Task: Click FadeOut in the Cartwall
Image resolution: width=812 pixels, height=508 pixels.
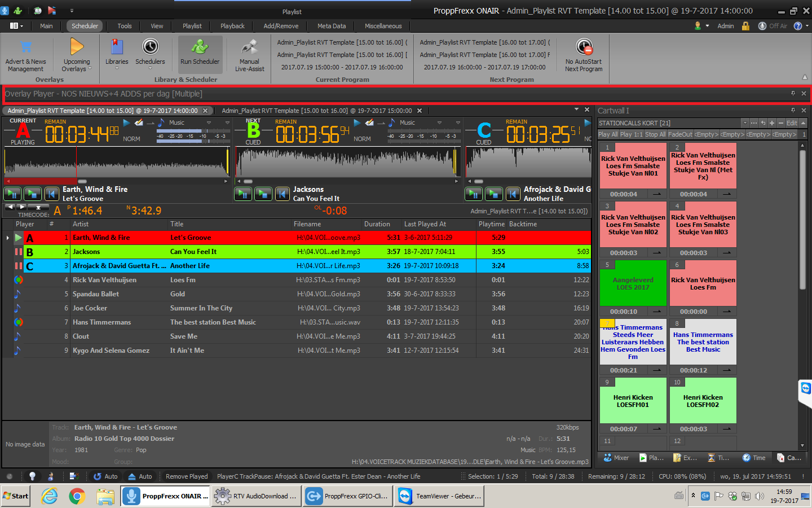Action: [x=680, y=134]
